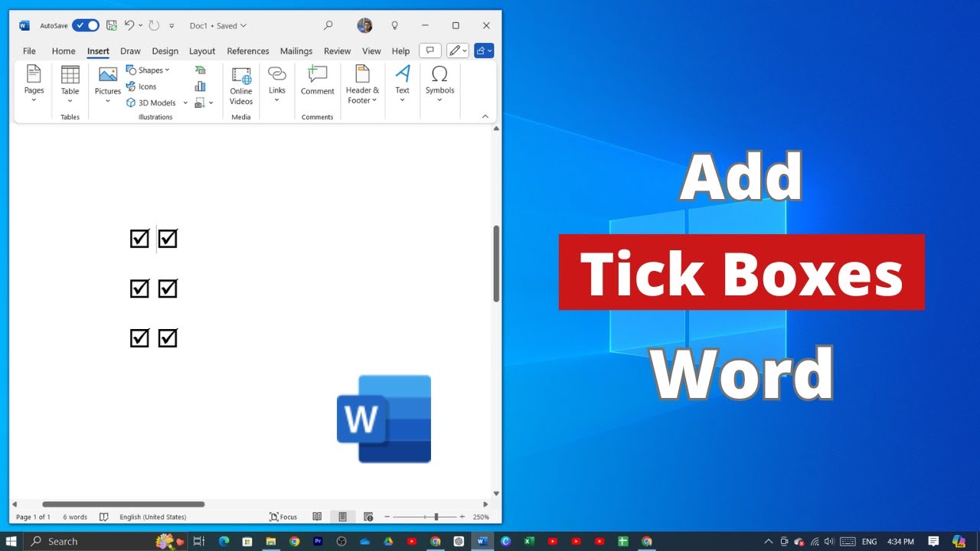The image size is (980, 551).
Task: Switch to Web Layout view
Action: pos(368,517)
